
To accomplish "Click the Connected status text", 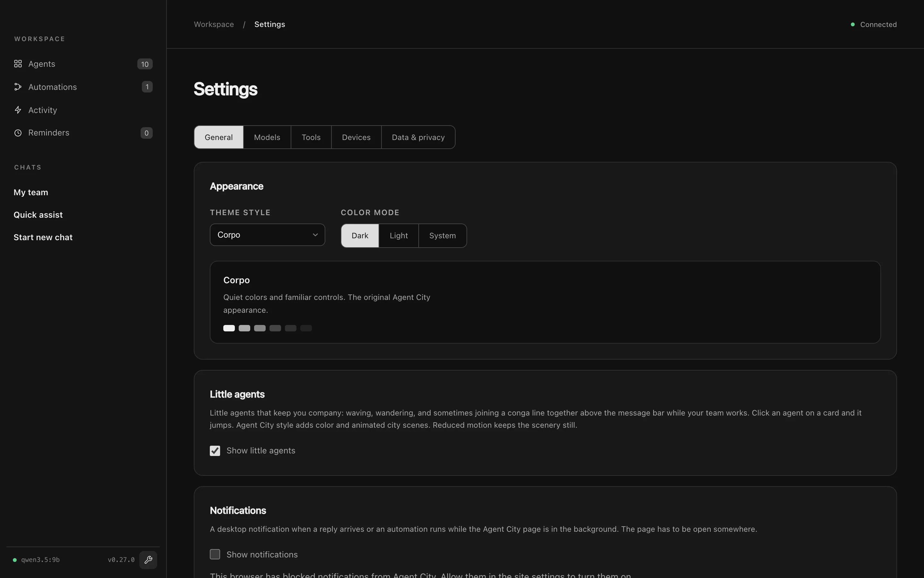I will tap(878, 24).
